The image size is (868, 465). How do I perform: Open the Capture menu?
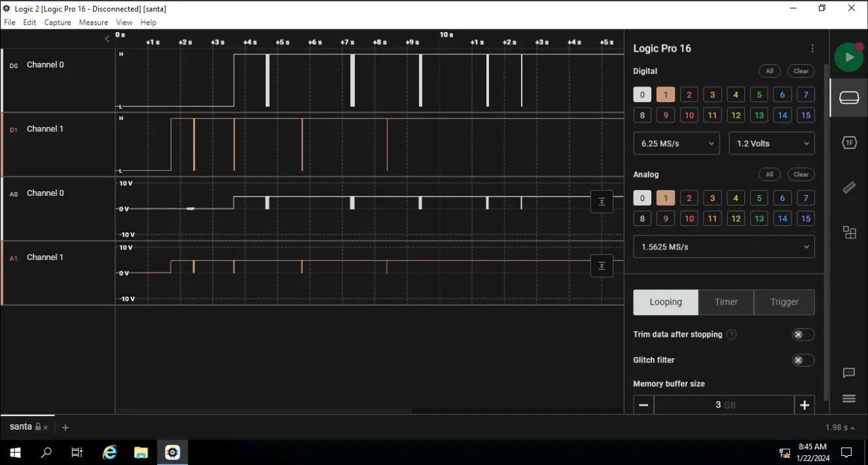tap(58, 22)
